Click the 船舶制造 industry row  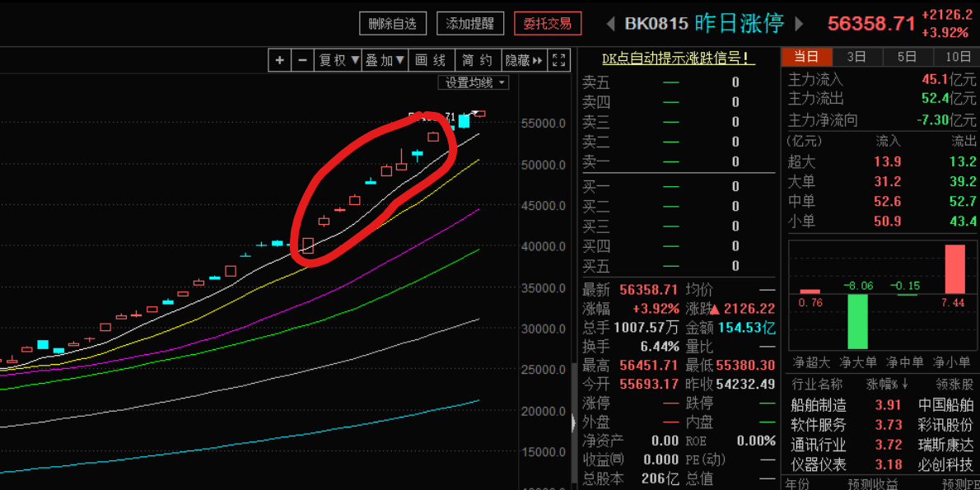point(818,405)
